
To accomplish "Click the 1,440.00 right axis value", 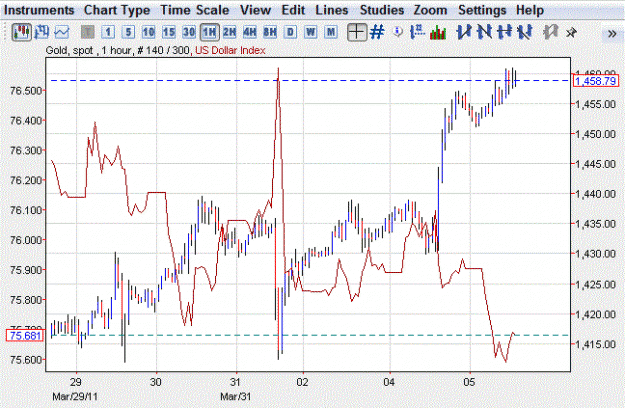I will point(596,194).
